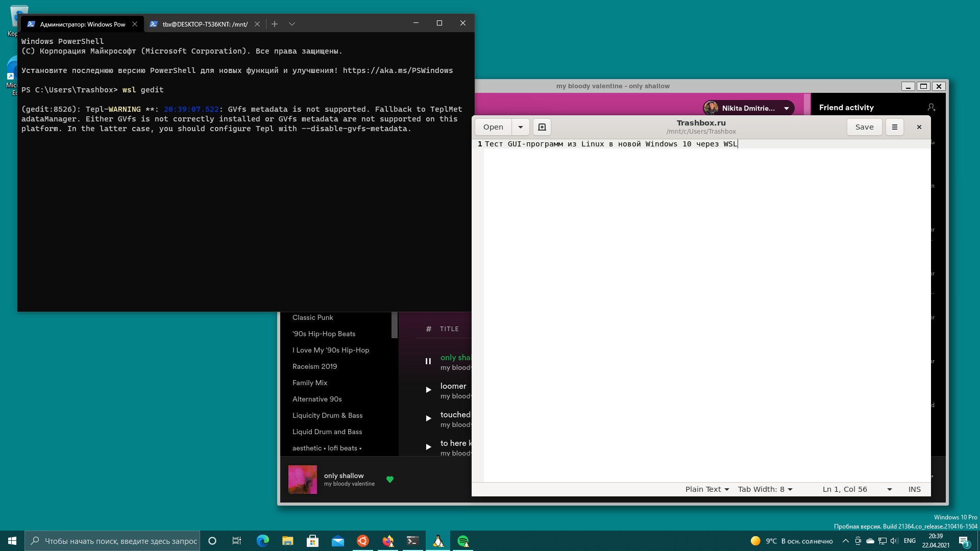
Task: Select Plain Text language mode dropdown
Action: click(x=706, y=489)
